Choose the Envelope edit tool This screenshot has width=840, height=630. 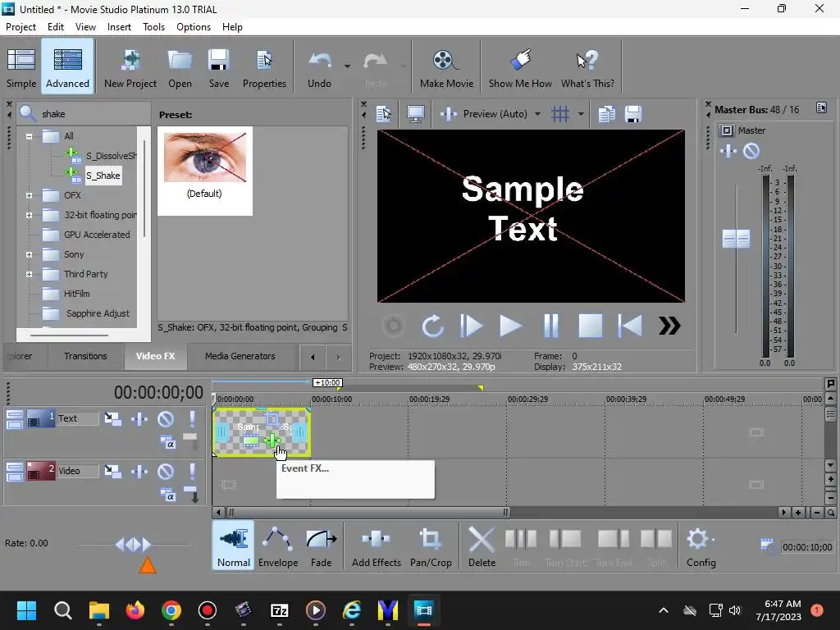tap(278, 546)
